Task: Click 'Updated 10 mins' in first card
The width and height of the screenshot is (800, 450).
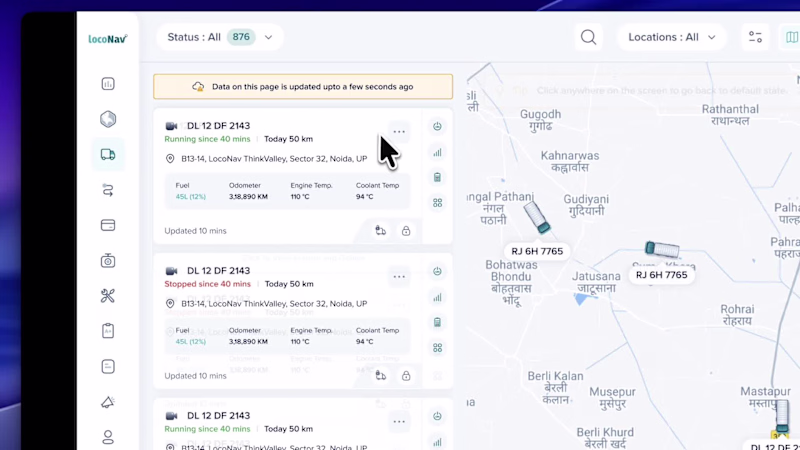Action: tap(195, 231)
